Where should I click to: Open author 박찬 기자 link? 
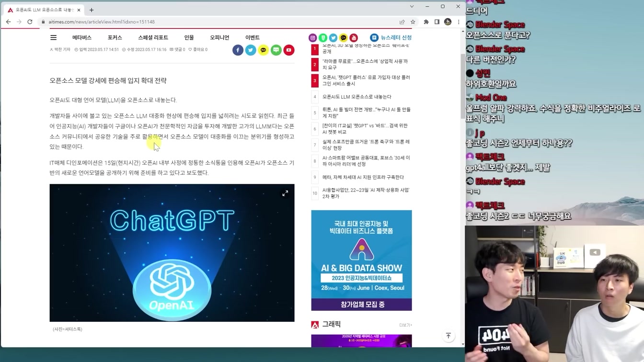(x=60, y=49)
